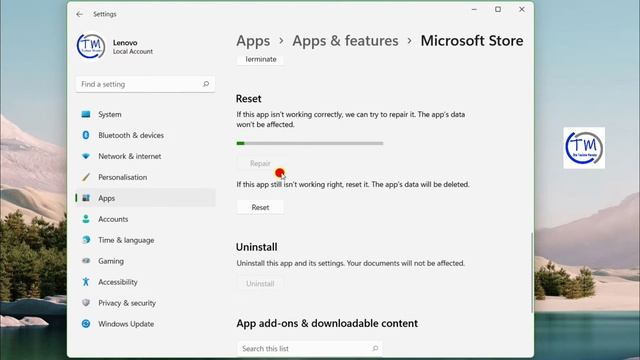
Task: Open Gaming settings
Action: click(145, 261)
